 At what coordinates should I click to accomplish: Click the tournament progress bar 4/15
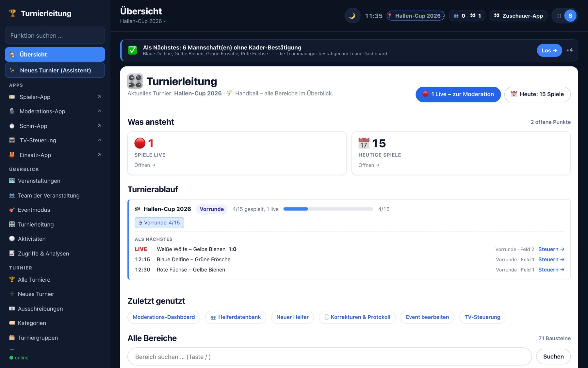[328, 209]
